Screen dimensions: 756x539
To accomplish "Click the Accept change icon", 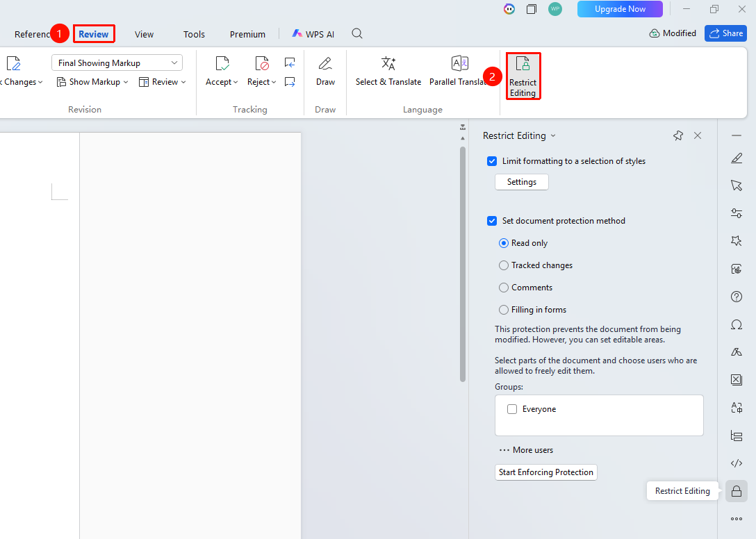I will [222, 63].
